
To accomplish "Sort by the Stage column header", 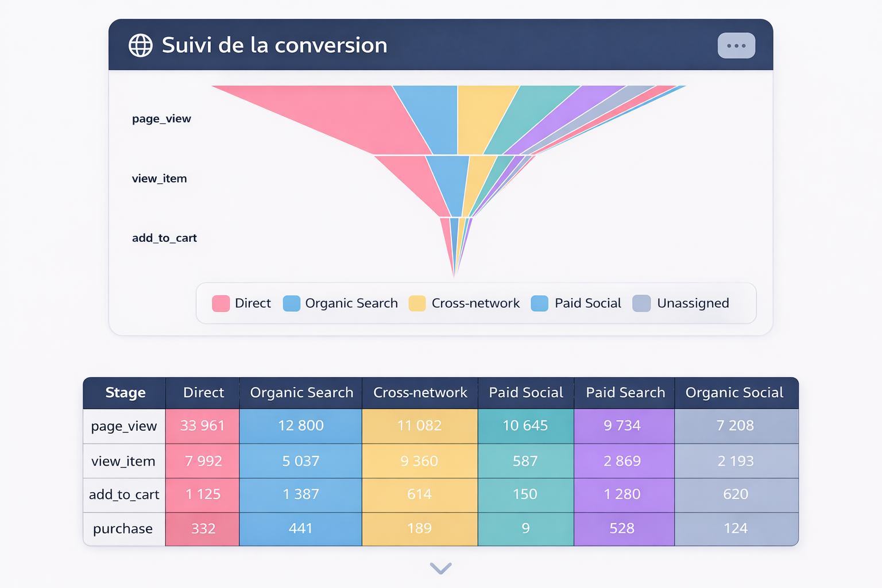I will (125, 393).
